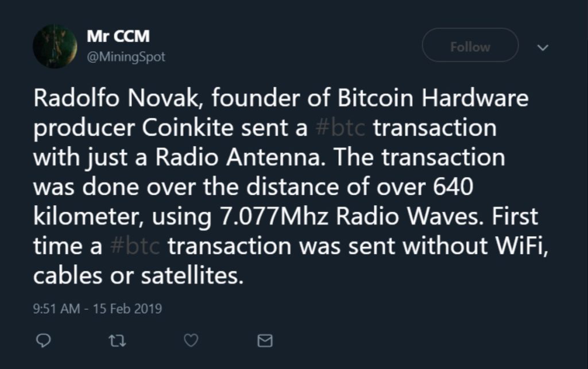The height and width of the screenshot is (369, 588).
Task: Follow the Mr CCM account
Action: [470, 47]
